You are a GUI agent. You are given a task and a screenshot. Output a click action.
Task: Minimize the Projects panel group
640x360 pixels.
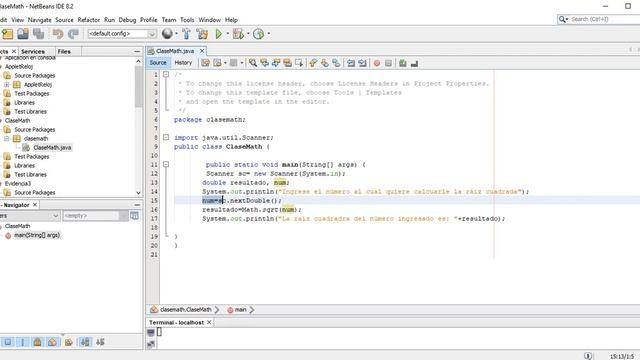point(137,51)
